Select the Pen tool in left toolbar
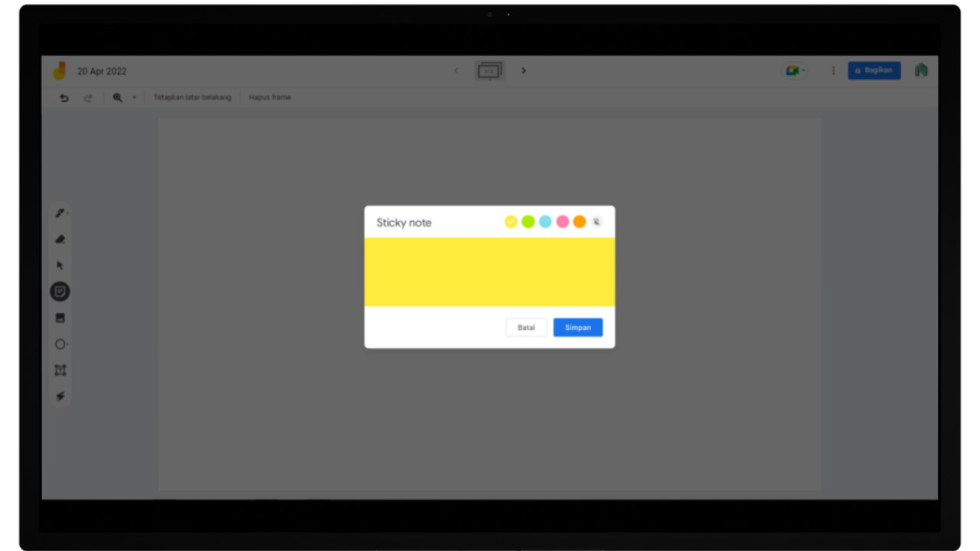980x551 pixels. [x=60, y=214]
